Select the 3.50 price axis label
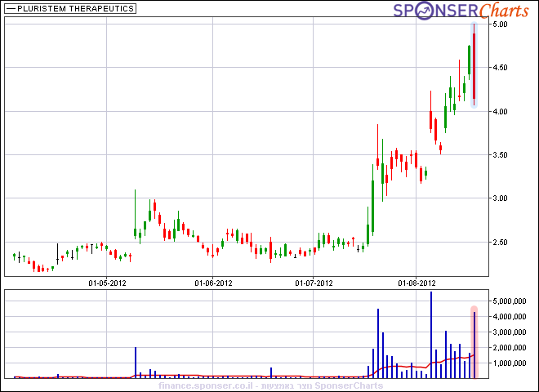Viewport: 539px width, 392px height. point(500,155)
